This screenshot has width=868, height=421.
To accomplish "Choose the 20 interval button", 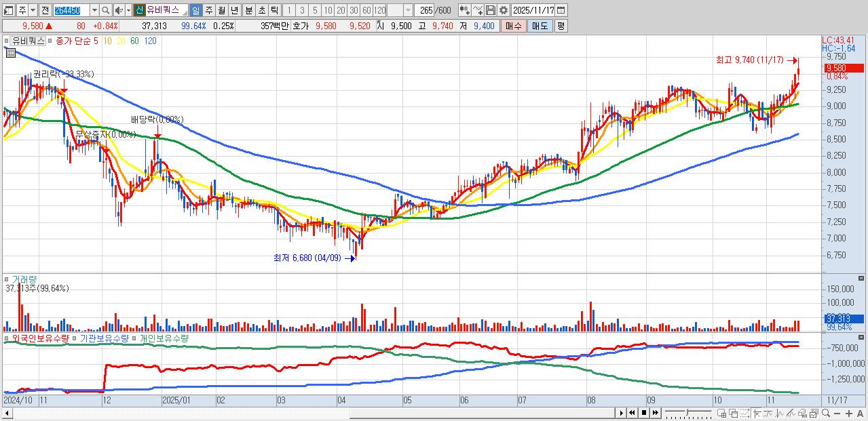I will point(341,10).
